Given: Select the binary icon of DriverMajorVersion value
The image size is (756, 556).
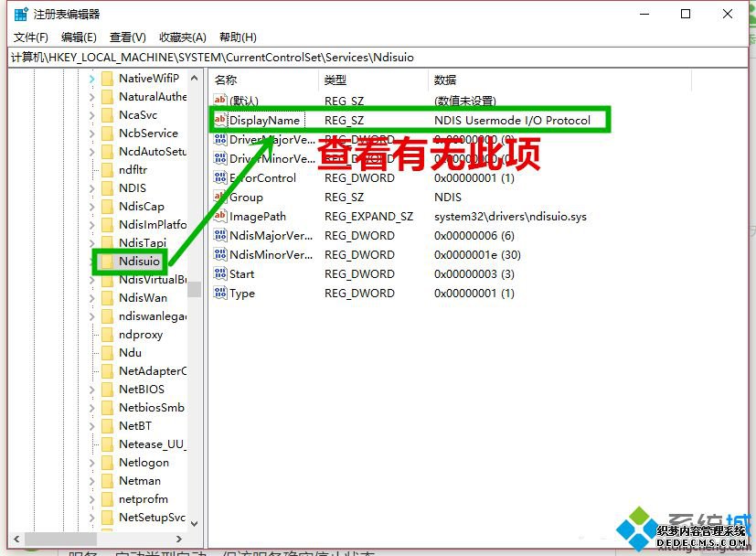Looking at the screenshot, I should tap(220, 139).
